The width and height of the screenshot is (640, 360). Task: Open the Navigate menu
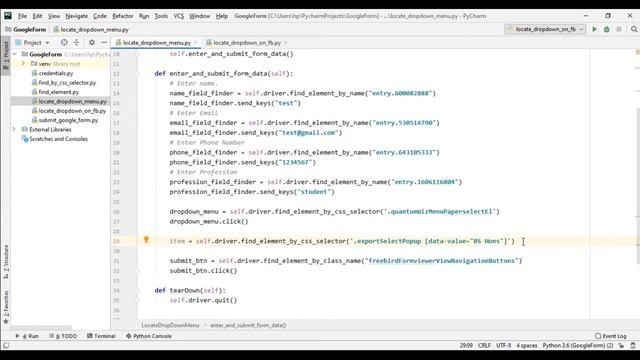coord(76,16)
